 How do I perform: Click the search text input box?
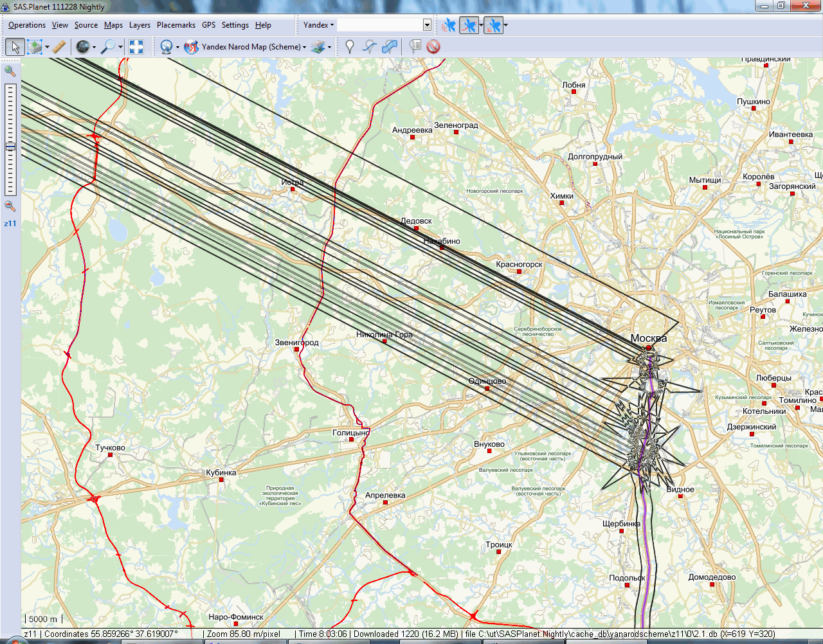click(x=380, y=25)
